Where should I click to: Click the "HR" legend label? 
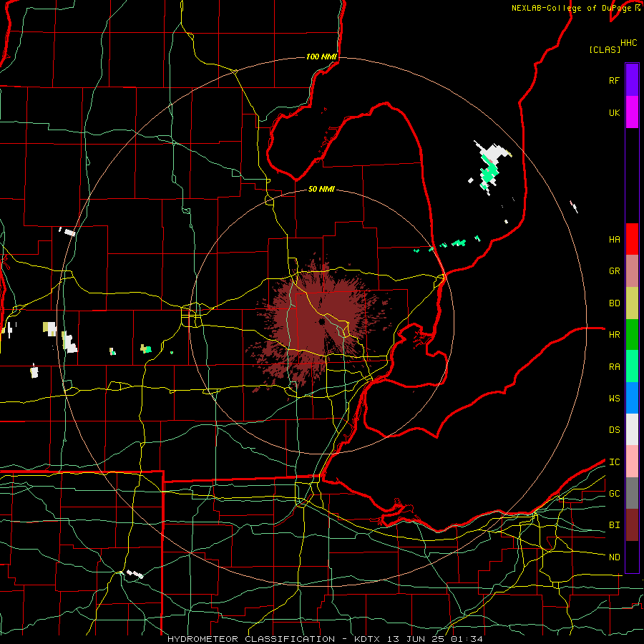point(614,335)
